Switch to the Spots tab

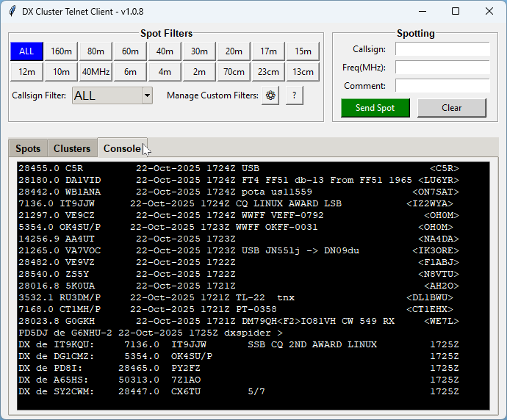tap(28, 148)
